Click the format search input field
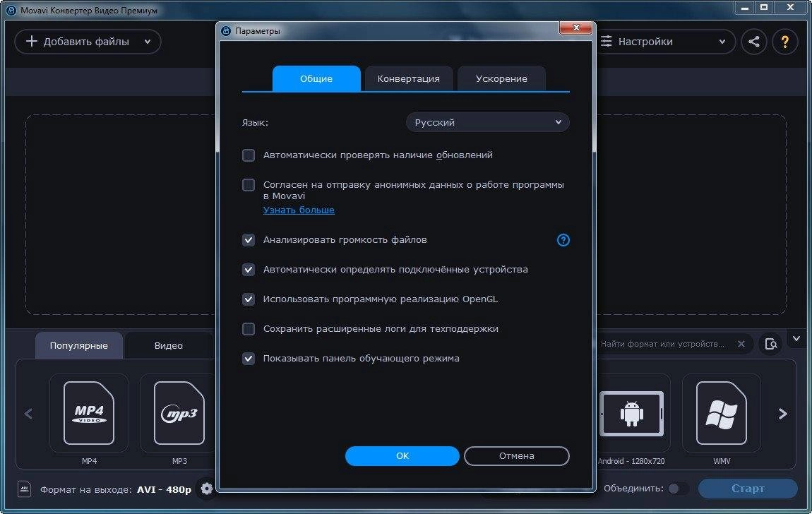This screenshot has width=812, height=514. pyautogui.click(x=663, y=344)
